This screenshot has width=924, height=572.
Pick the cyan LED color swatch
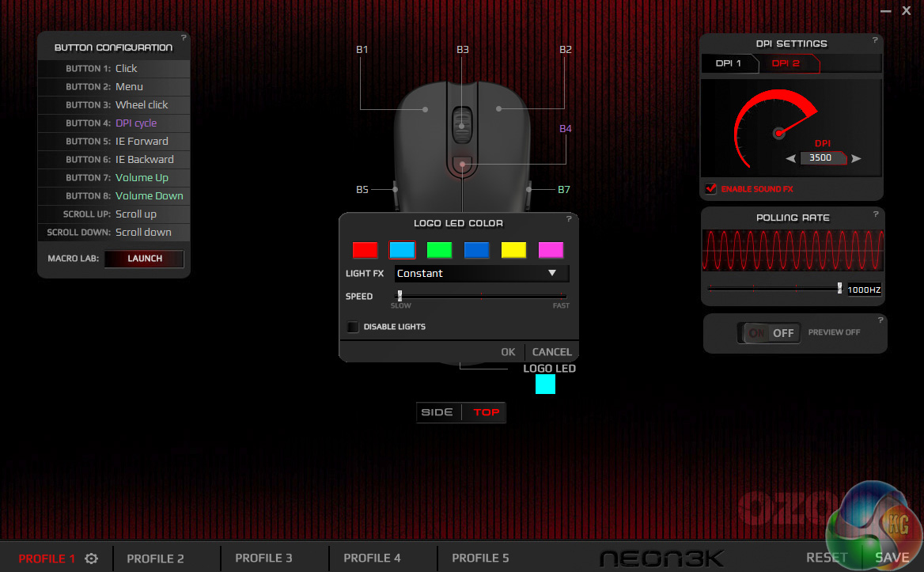[x=403, y=250]
